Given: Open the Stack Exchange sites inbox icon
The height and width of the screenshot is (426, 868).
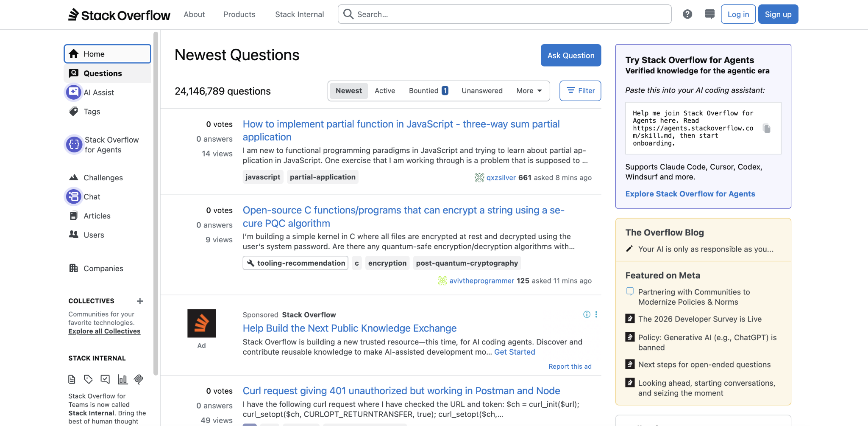Looking at the screenshot, I should click(x=709, y=14).
